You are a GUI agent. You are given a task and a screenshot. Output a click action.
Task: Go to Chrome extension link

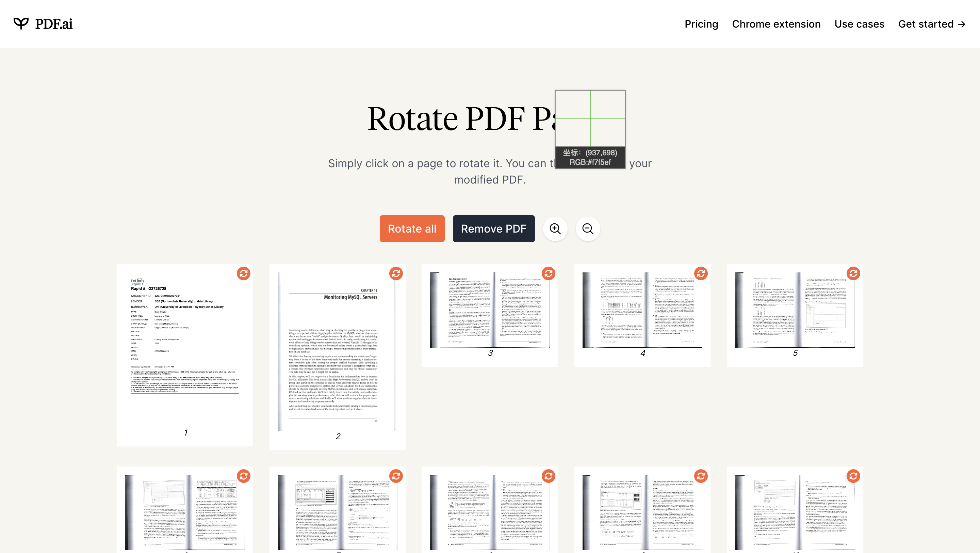point(776,24)
